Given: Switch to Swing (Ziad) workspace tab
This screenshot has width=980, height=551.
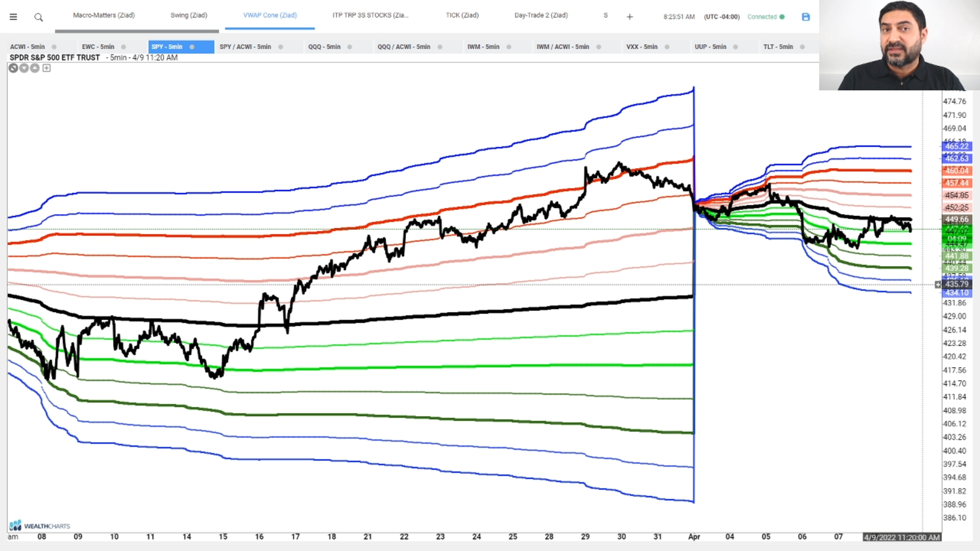Looking at the screenshot, I should click(189, 15).
